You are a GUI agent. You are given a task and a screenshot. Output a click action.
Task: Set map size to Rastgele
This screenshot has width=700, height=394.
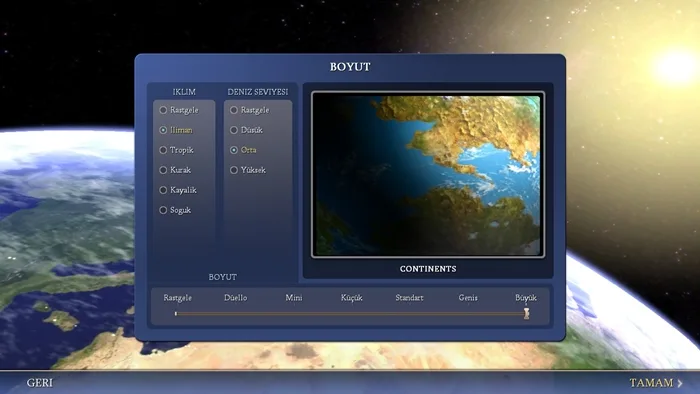(x=178, y=298)
